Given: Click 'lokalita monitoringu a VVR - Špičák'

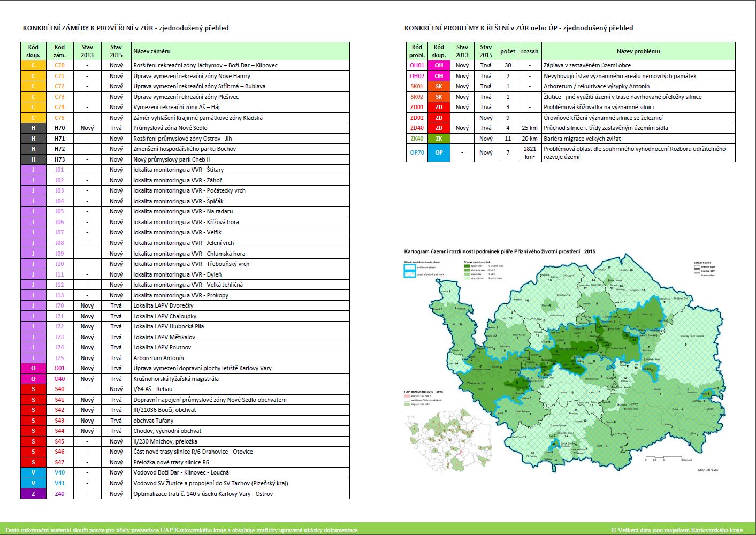Looking at the screenshot, I should click(178, 201).
